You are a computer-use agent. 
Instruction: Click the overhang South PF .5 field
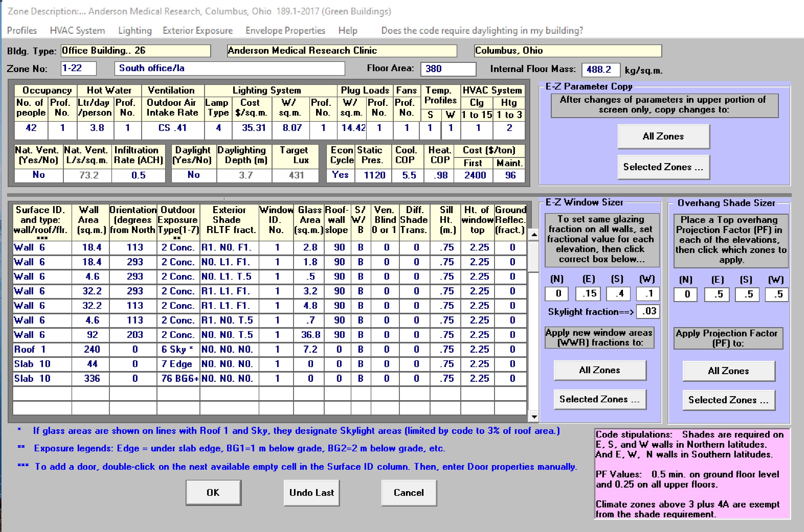[747, 294]
